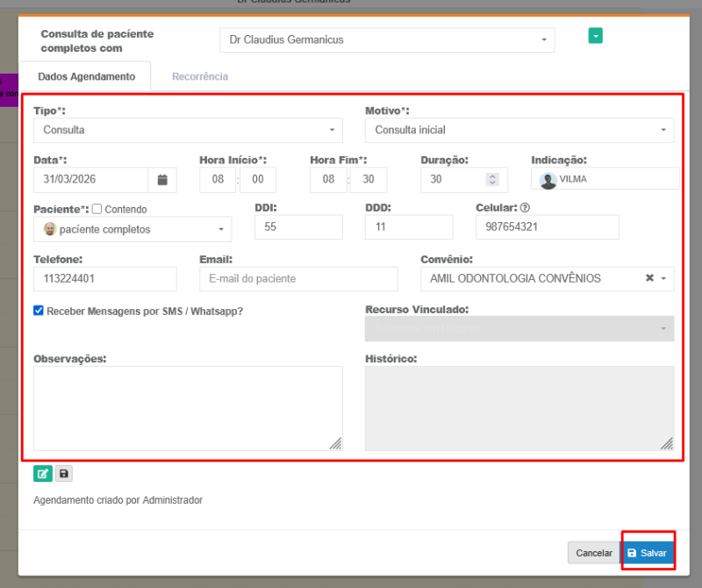Open the calendar icon next to Data field
Screen dimensions: 702x588
coord(162,179)
